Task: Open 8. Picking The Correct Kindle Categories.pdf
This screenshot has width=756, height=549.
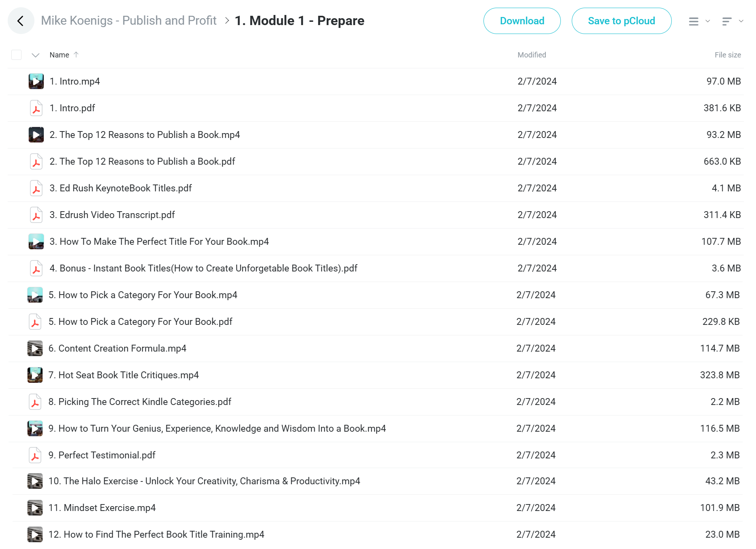Action: pos(140,402)
